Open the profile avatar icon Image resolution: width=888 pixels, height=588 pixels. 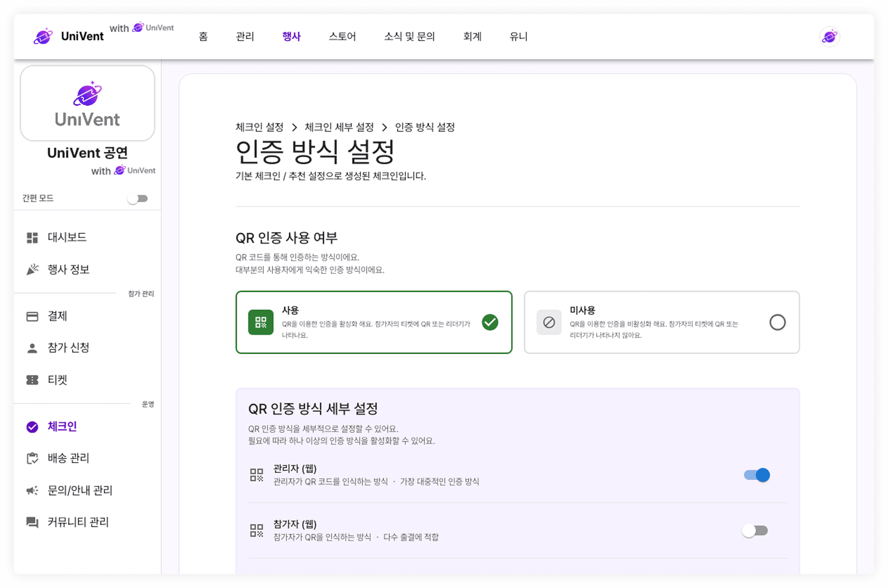click(829, 37)
